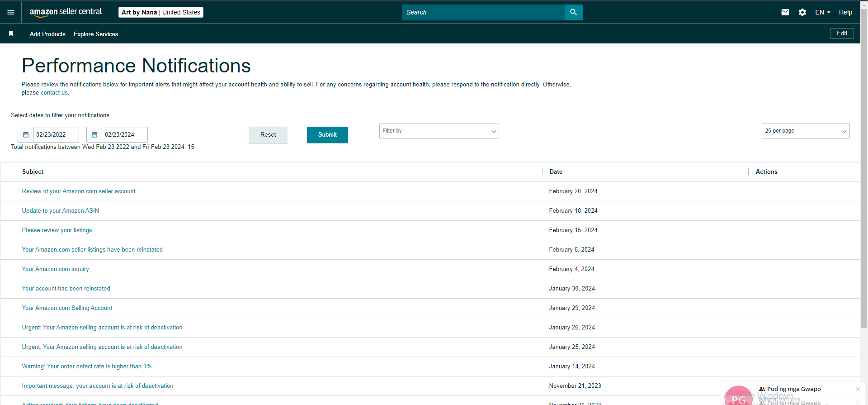Open Update to your Amazon ASIN notification

pos(61,211)
